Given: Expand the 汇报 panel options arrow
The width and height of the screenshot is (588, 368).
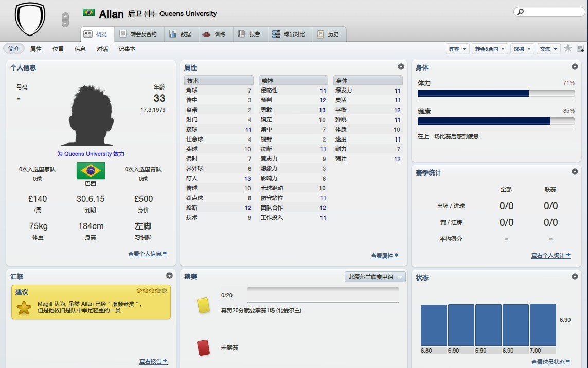Looking at the screenshot, I should pos(169,276).
